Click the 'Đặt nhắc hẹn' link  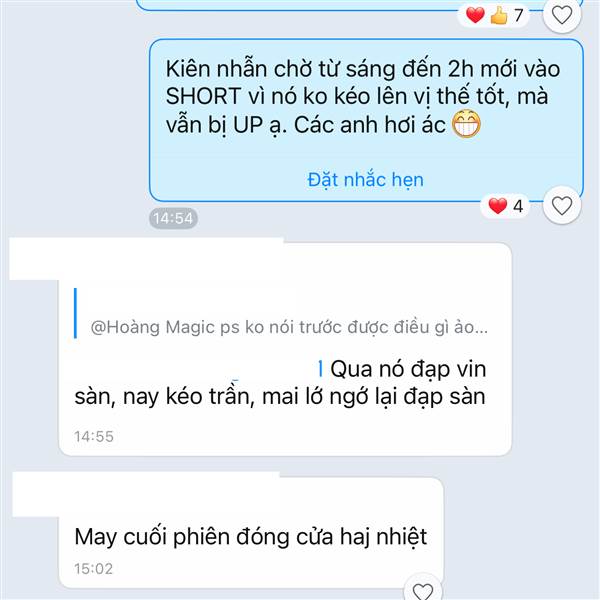365,179
